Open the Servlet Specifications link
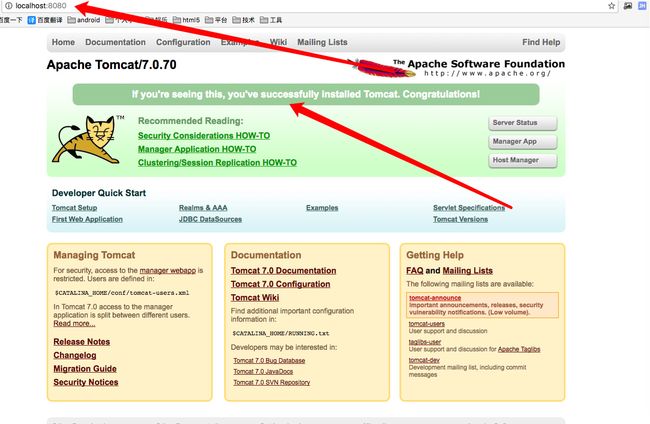Viewport: 650px width, 424px height. coord(469,208)
